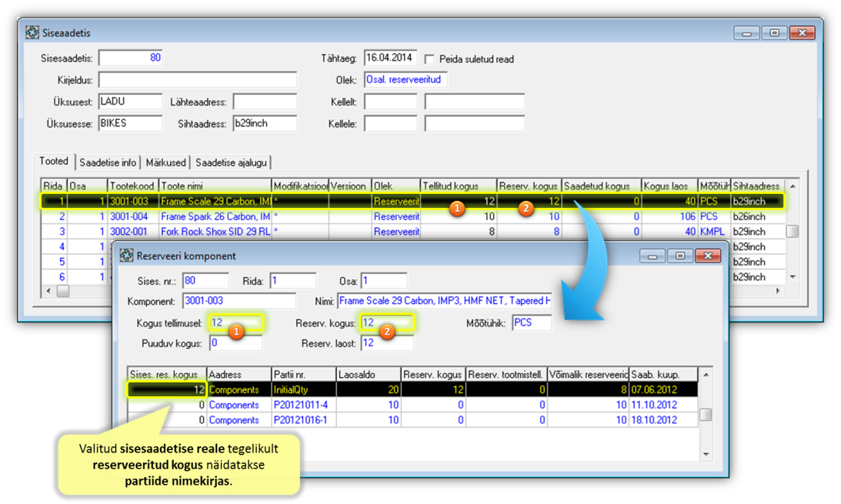Click the Osa field in Reserveeri komponent
Screen dimensions: 841x504
tap(384, 281)
